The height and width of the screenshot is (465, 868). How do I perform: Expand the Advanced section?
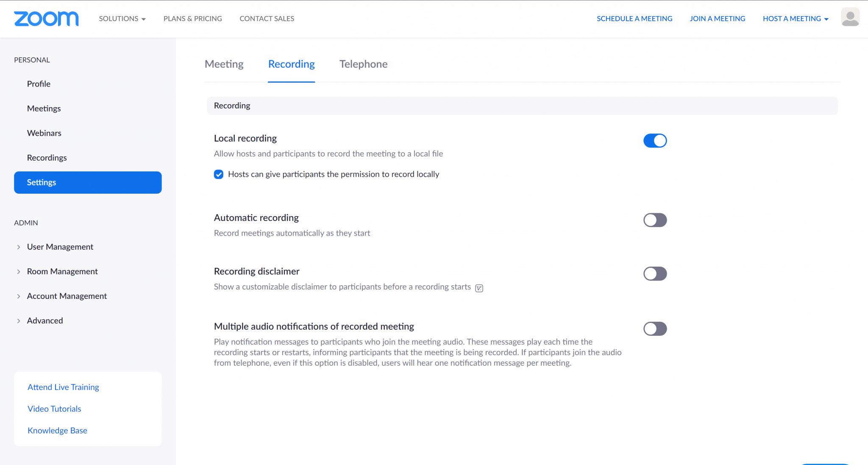pos(45,321)
